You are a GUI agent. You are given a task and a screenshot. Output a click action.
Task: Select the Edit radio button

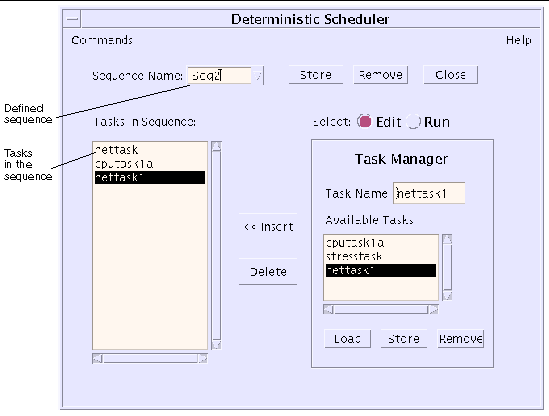click(364, 122)
